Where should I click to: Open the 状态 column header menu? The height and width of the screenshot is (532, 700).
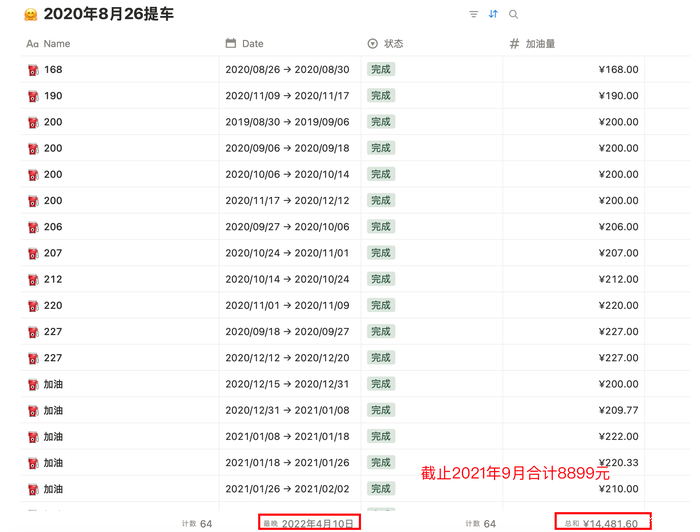[x=393, y=44]
